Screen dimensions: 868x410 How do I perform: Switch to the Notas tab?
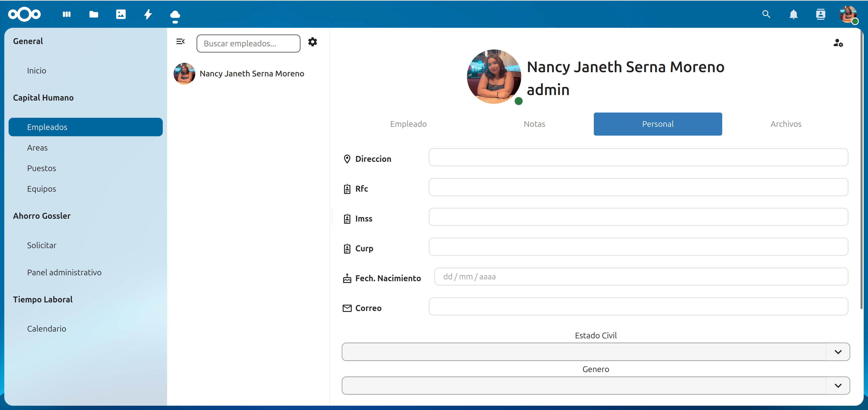click(534, 124)
